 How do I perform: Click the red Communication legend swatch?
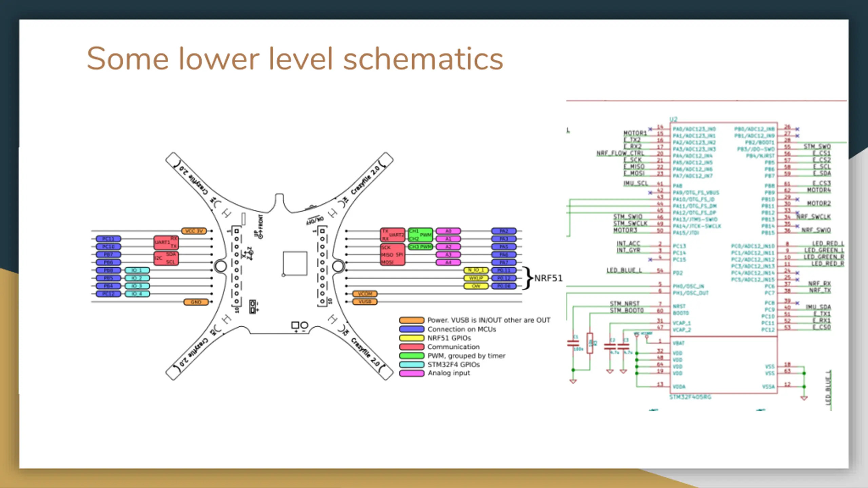tap(412, 347)
